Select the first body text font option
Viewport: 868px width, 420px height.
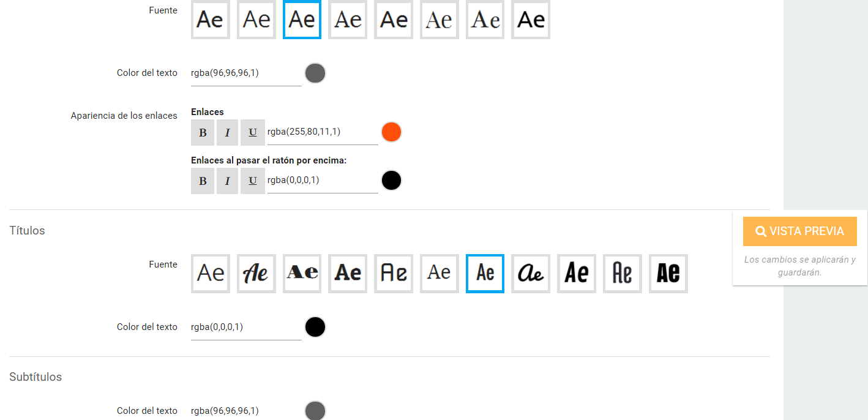211,20
